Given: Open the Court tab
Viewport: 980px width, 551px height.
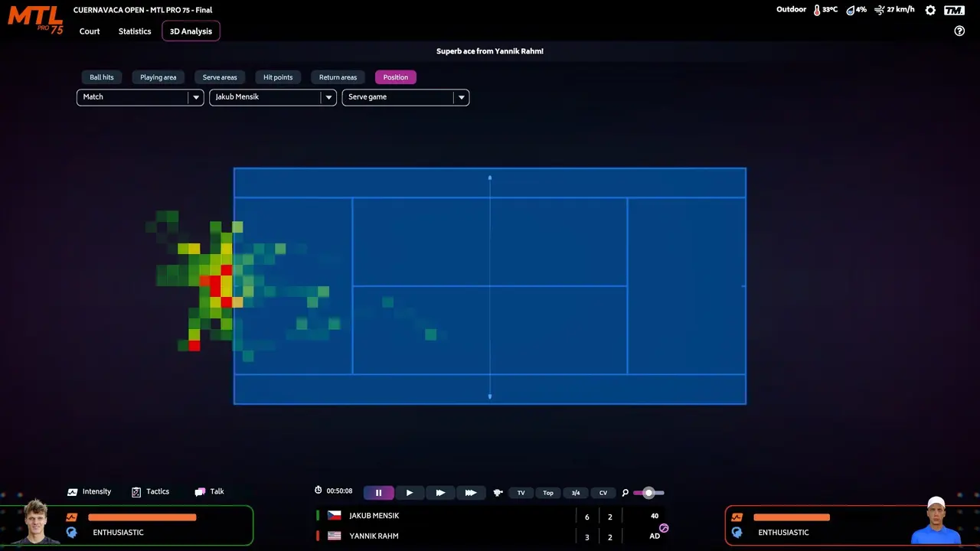Looking at the screenshot, I should (90, 31).
